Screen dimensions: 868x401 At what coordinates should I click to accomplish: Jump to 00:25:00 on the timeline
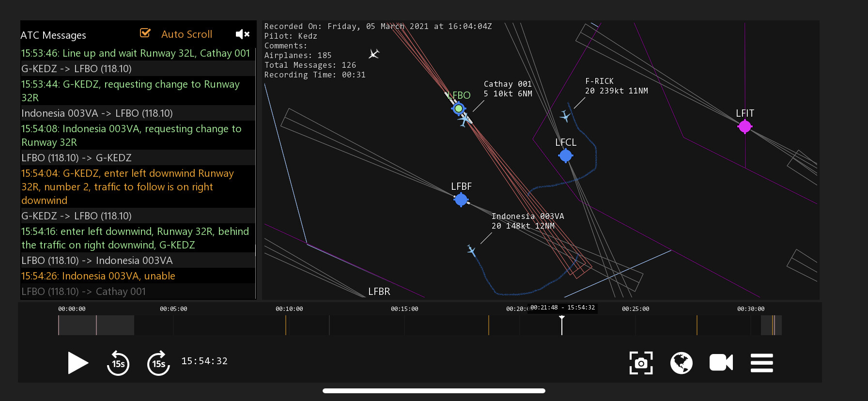(x=635, y=309)
